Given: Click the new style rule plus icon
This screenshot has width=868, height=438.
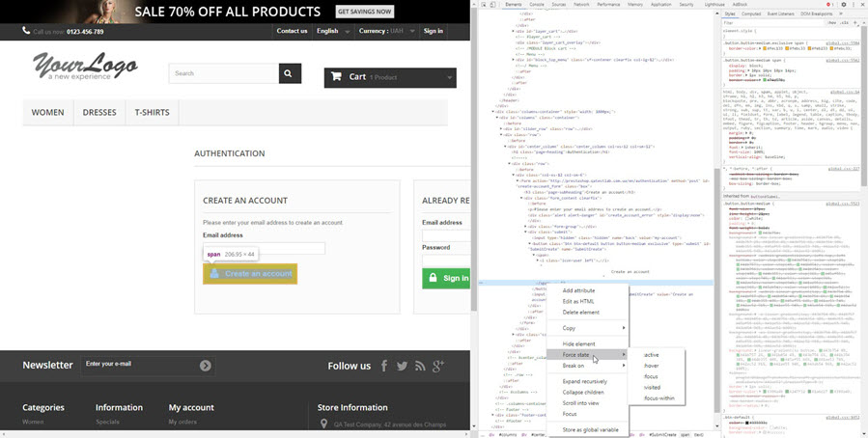Looking at the screenshot, I should click(x=854, y=23).
